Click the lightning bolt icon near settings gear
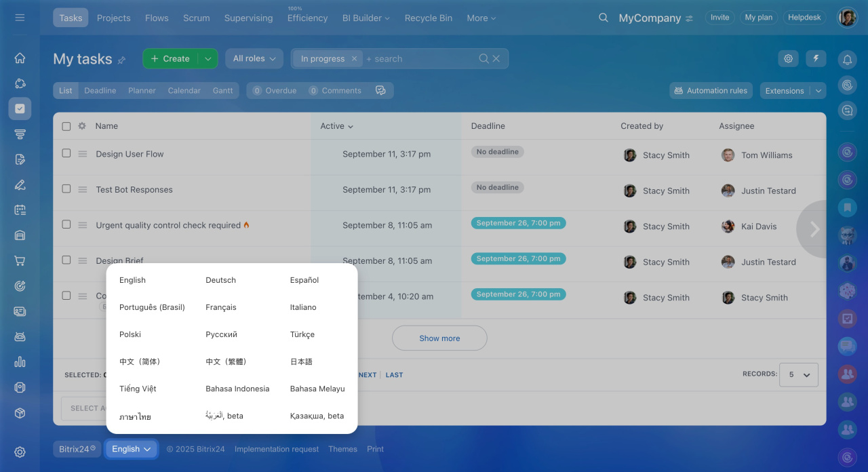Image resolution: width=868 pixels, height=472 pixels. tap(816, 59)
